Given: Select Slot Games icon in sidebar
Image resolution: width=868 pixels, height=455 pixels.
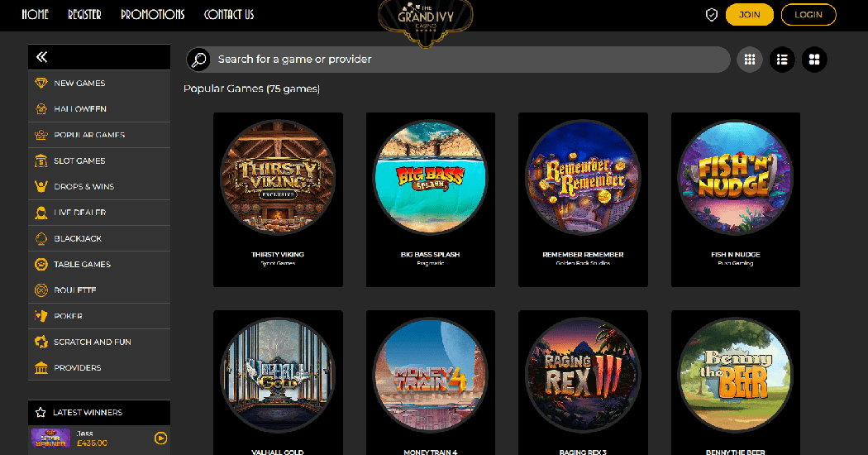Looking at the screenshot, I should tap(41, 160).
